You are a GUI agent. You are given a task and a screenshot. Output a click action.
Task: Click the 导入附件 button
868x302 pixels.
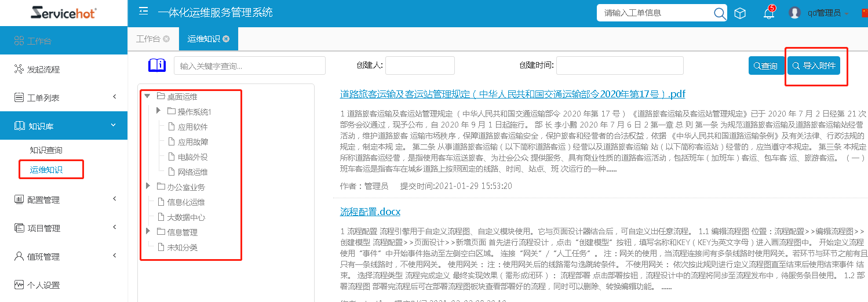814,66
